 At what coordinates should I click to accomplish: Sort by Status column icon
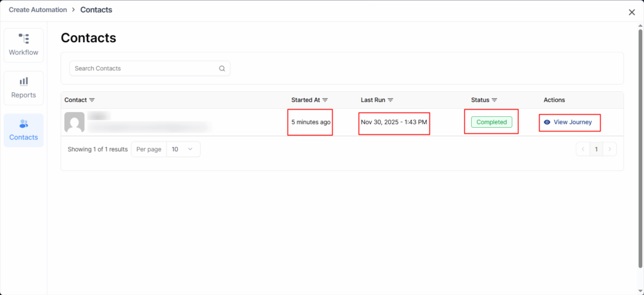[494, 100]
